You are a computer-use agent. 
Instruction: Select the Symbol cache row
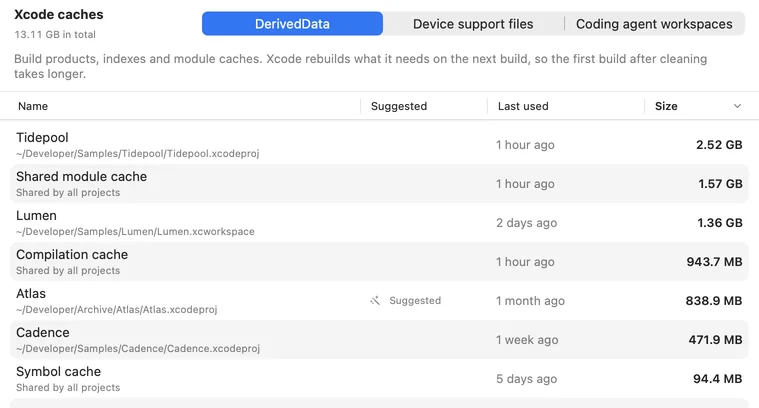[x=380, y=379]
